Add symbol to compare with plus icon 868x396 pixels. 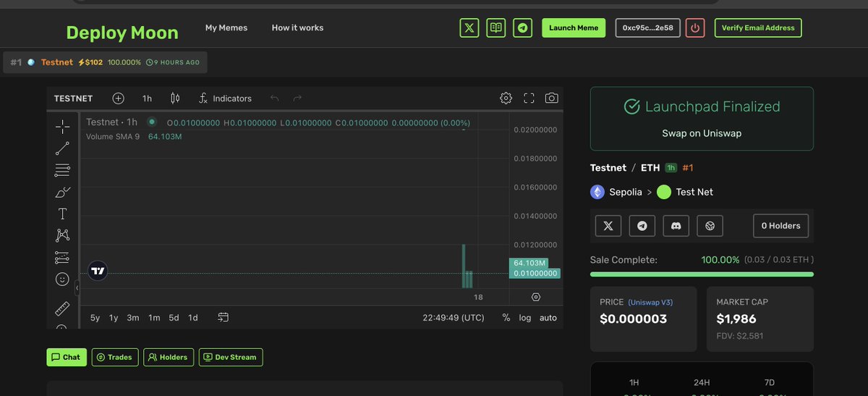[x=119, y=98]
